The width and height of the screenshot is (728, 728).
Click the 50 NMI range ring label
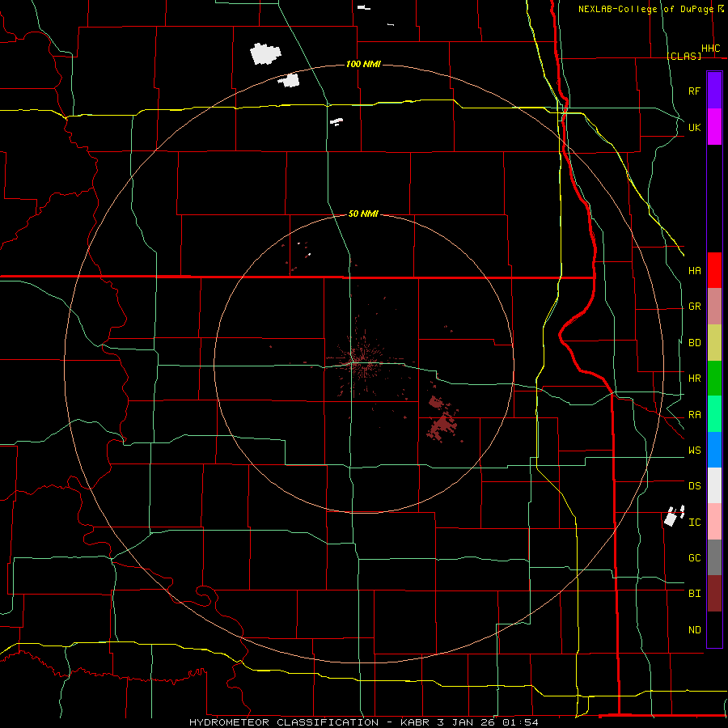tap(363, 214)
